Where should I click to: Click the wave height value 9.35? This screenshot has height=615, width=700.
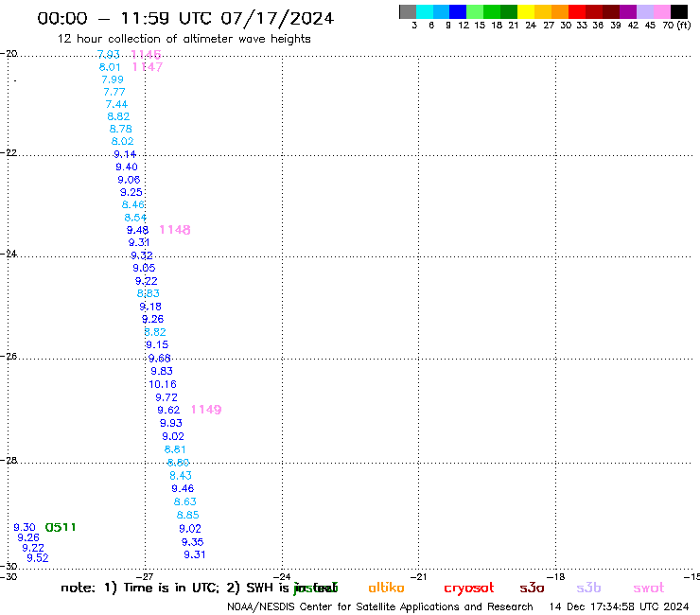[x=192, y=542]
